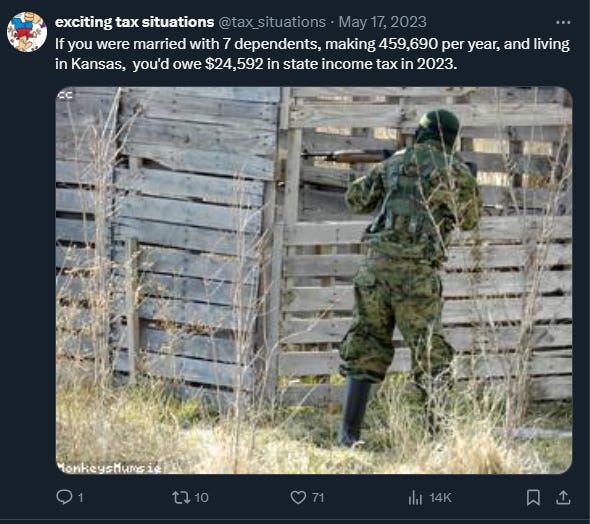Image resolution: width=590 pixels, height=524 pixels.
Task: Click the like count of 71
Action: click(x=318, y=498)
